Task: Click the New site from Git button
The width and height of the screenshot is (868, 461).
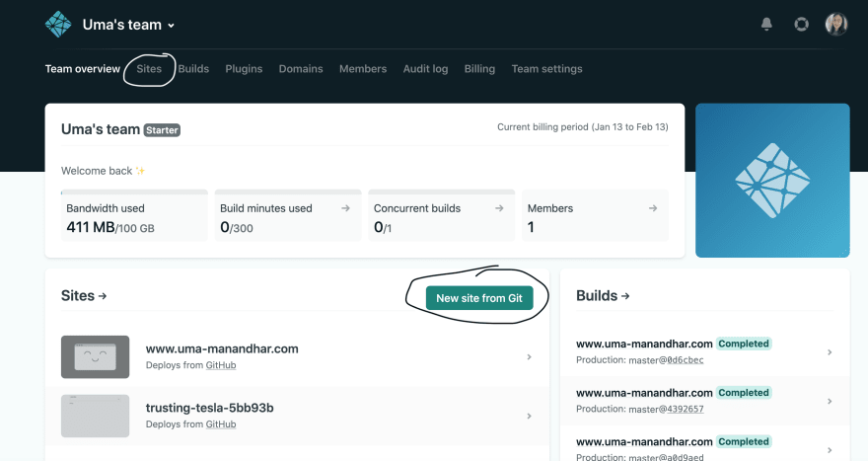Action: (x=479, y=298)
